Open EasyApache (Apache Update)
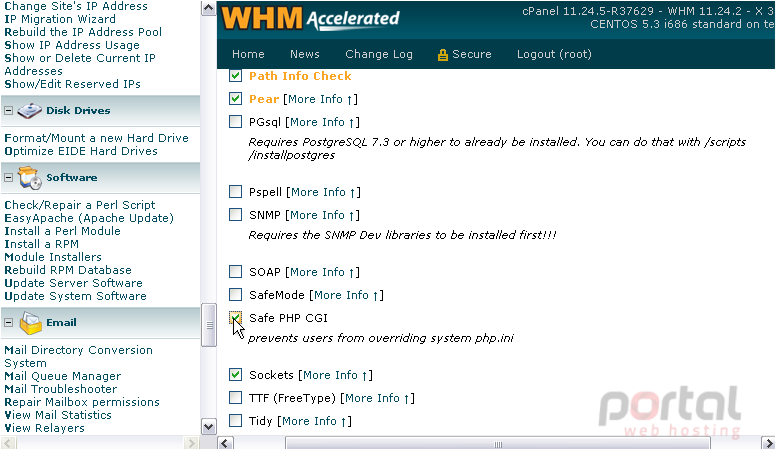 (x=89, y=218)
